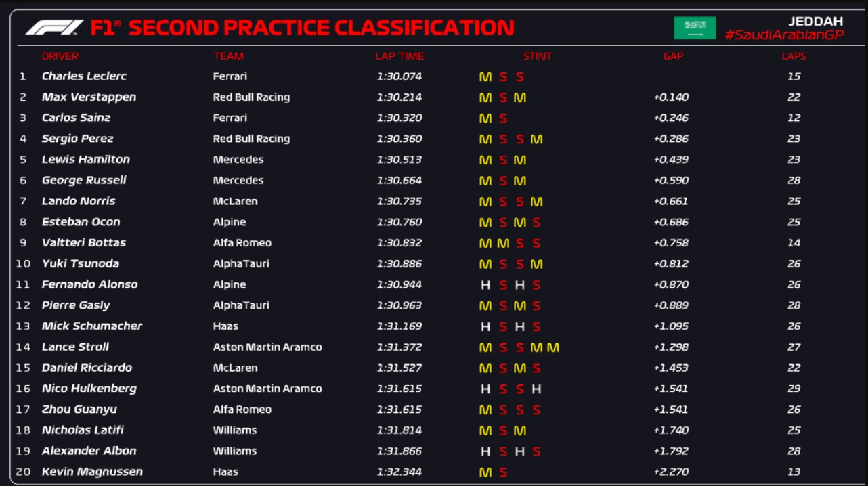Click the Saudi Arabia flag icon
The image size is (868, 486).
(x=695, y=28)
